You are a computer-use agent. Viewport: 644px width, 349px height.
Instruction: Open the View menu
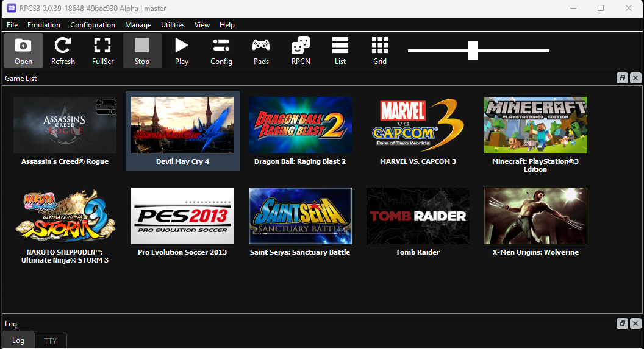(202, 24)
